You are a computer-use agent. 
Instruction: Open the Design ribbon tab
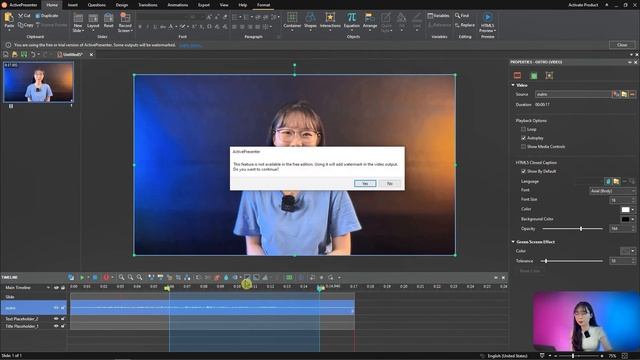(122, 5)
